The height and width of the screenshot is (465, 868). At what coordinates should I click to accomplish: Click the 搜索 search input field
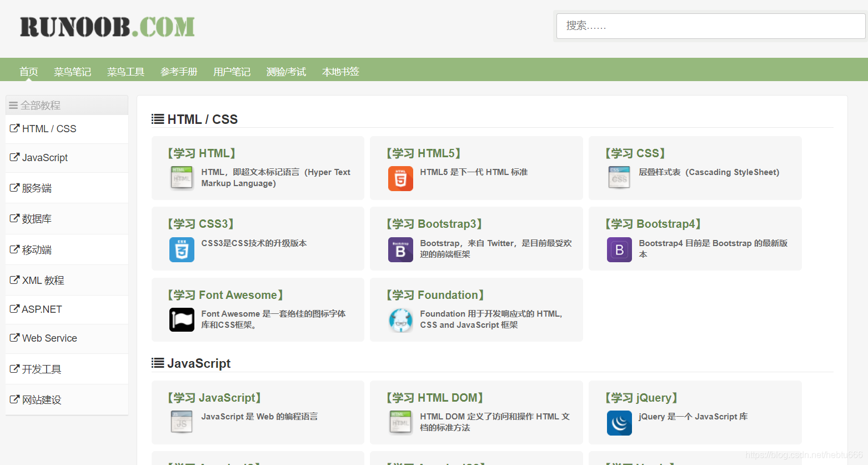[x=711, y=26]
